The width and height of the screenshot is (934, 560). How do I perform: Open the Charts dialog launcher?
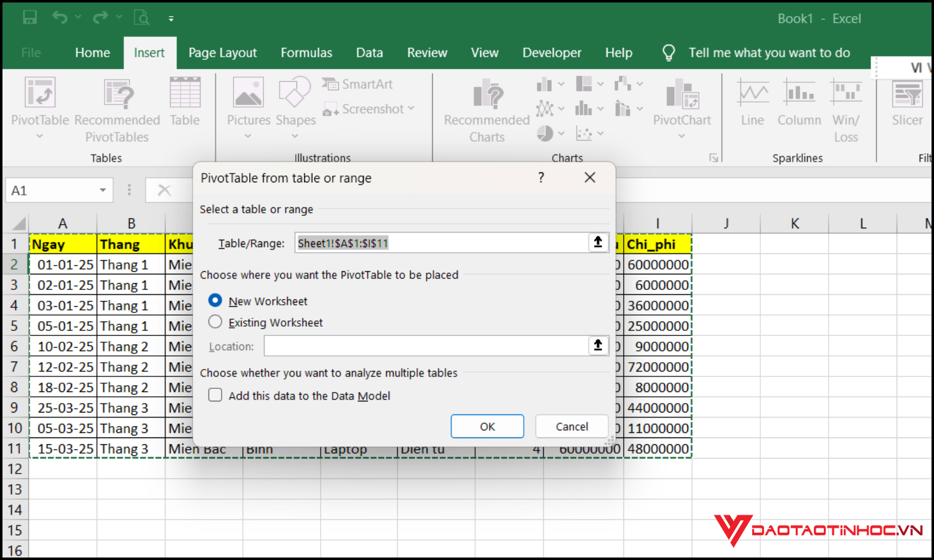[714, 157]
